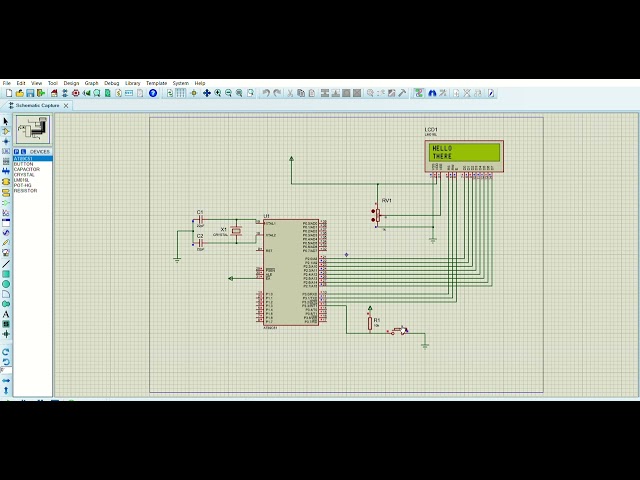Screen dimensions: 640x480
Task: Click the Open Project folder icon
Action: click(20, 93)
